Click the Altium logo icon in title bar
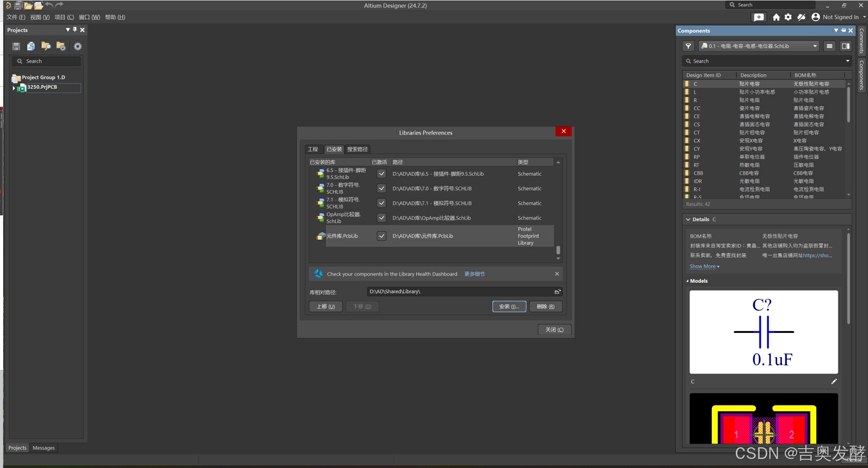This screenshot has width=868, height=468. pos(8,5)
